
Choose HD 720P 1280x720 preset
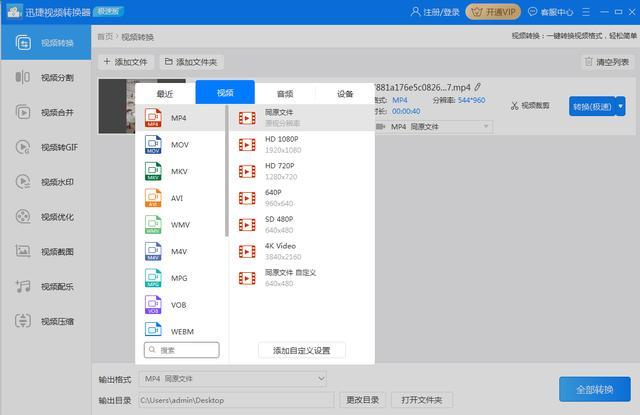(302, 171)
